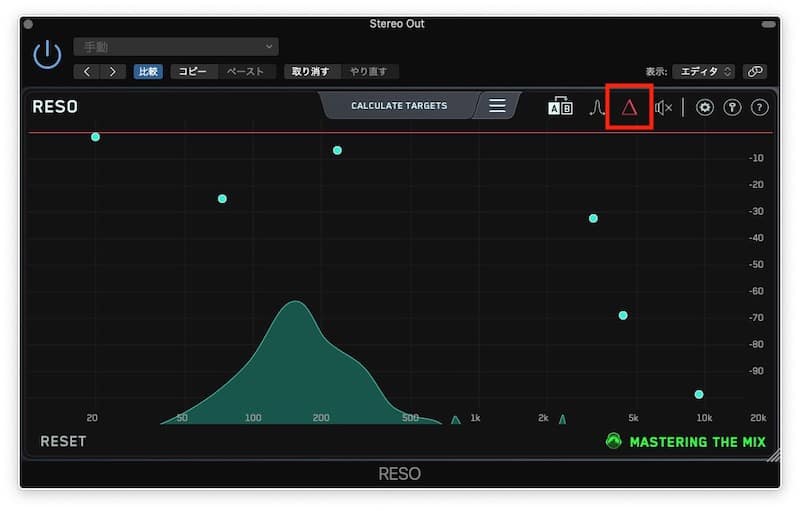This screenshot has width=800, height=511.
Task: Open help with the question mark icon
Action: (x=759, y=108)
